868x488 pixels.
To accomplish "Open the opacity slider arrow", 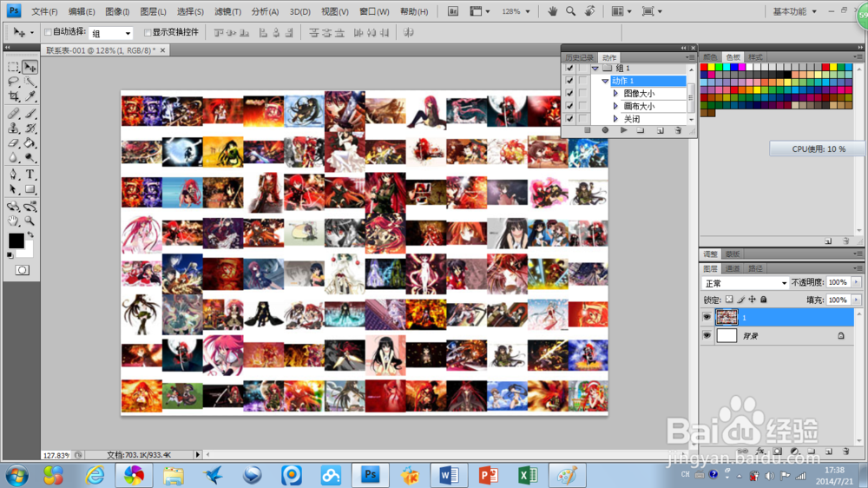I will 857,282.
